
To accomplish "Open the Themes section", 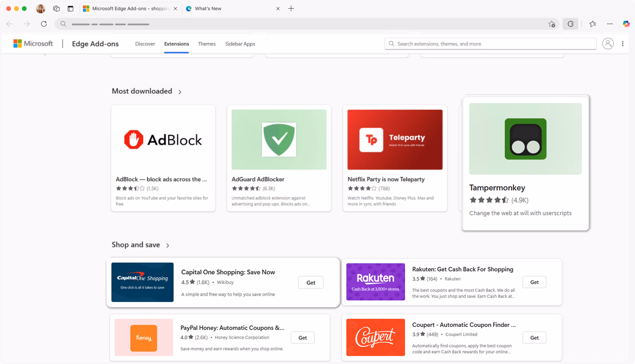I will click(207, 44).
